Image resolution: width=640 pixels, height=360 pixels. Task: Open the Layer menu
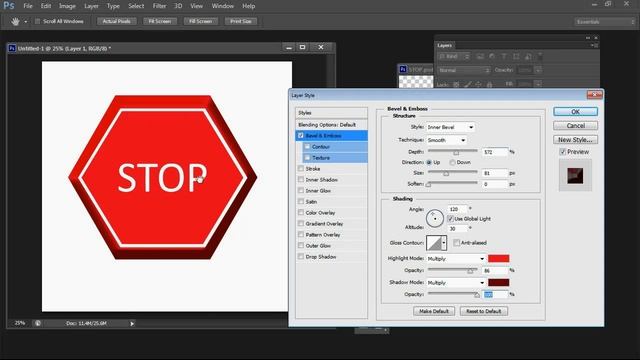[x=91, y=6]
